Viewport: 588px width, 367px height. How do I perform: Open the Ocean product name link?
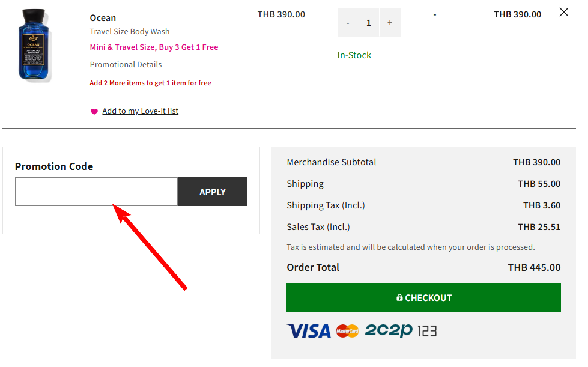point(103,17)
